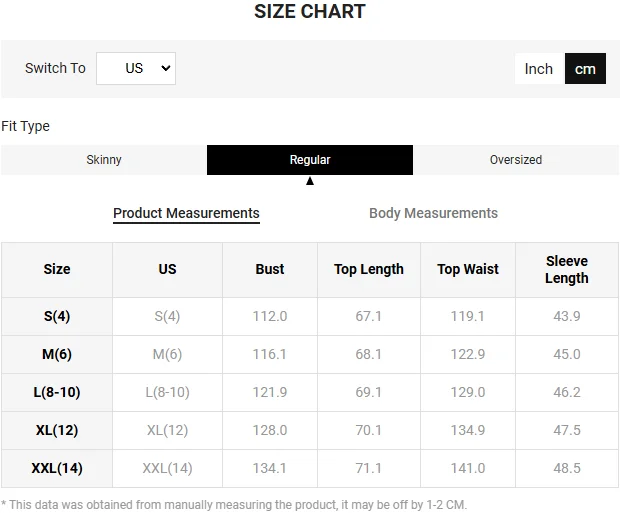Screen dimensions: 620x513
Task: Click the Bust column header
Action: tap(270, 269)
